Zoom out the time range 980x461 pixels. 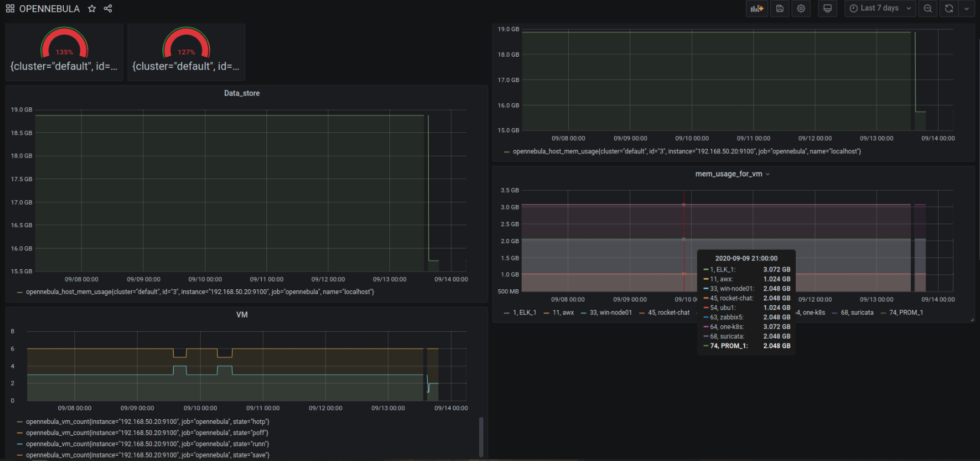click(927, 8)
